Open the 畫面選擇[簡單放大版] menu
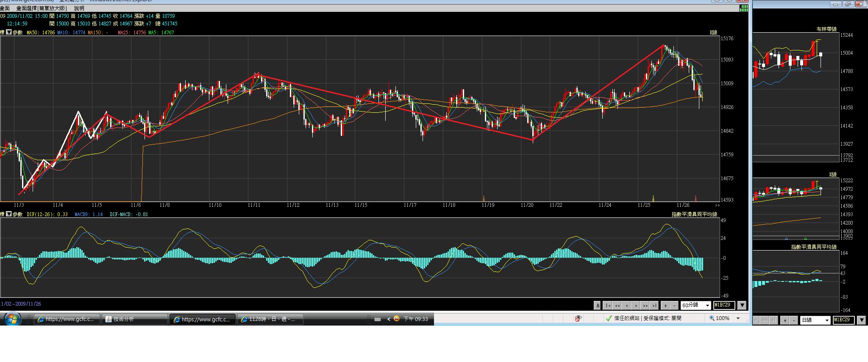Image resolution: width=868 pixels, height=362 pixels. click(42, 8)
